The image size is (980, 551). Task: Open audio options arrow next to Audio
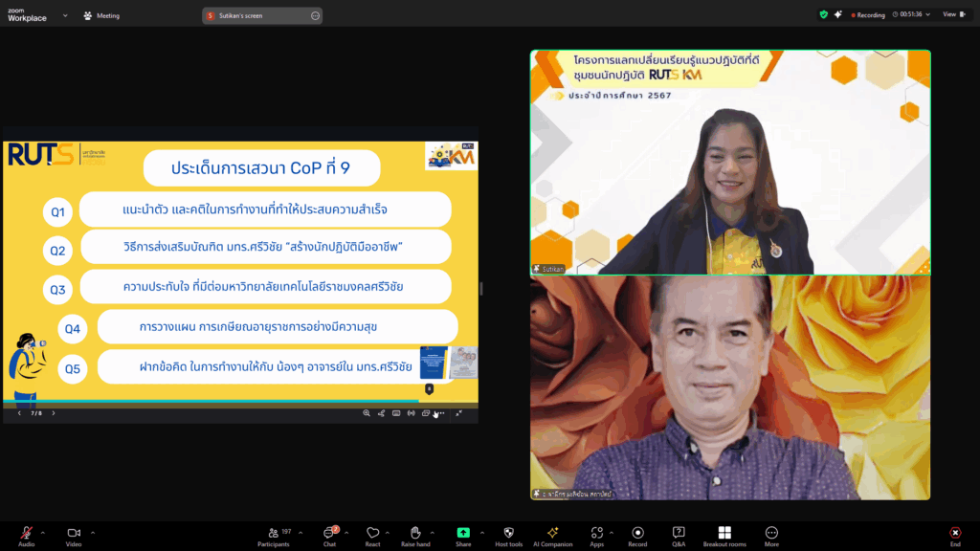click(x=42, y=533)
